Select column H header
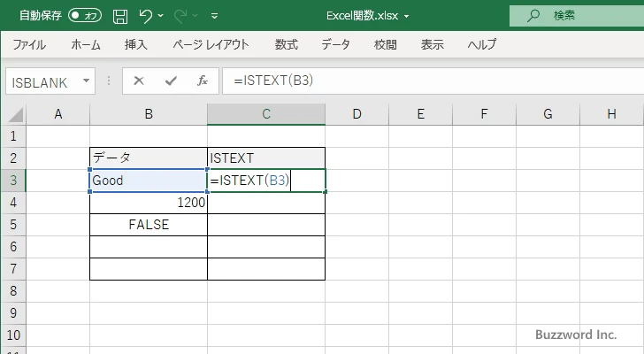This screenshot has width=644, height=354. click(611, 114)
